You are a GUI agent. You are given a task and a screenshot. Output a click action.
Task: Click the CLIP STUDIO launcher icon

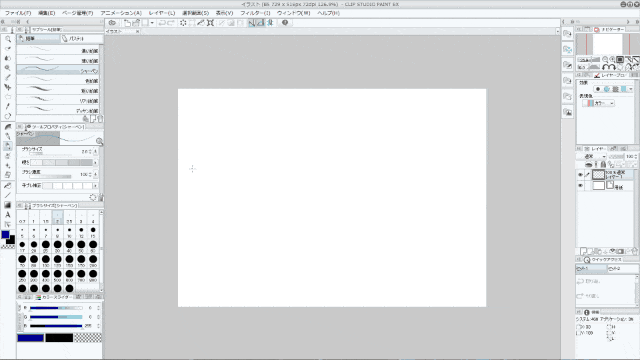[112, 23]
